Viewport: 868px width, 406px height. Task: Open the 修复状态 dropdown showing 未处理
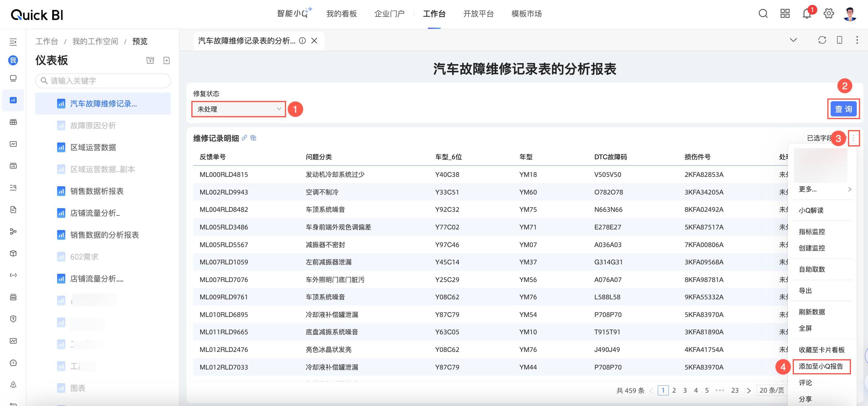(239, 109)
